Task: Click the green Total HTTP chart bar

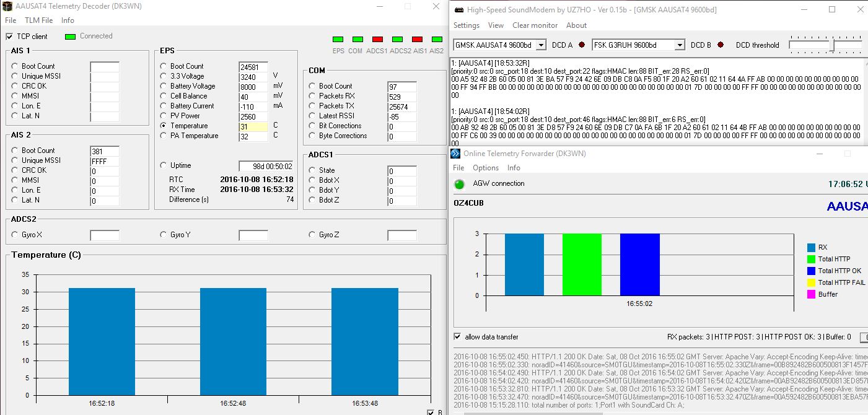Action: 582,264
